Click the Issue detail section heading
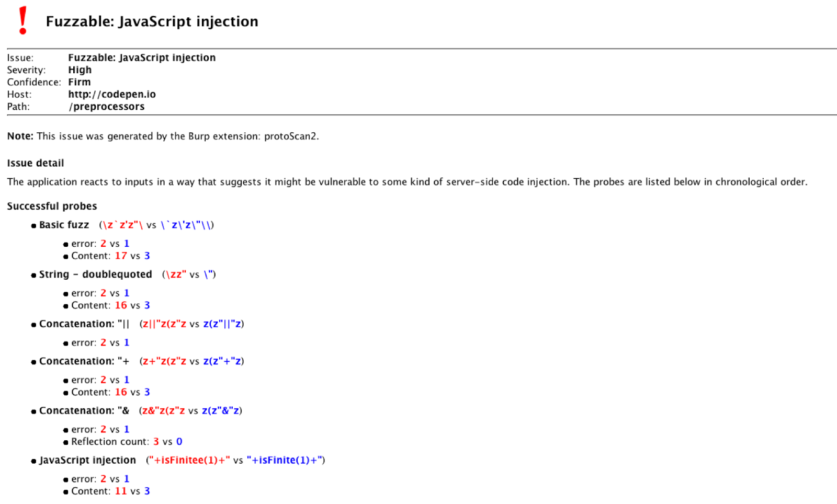 click(36, 163)
